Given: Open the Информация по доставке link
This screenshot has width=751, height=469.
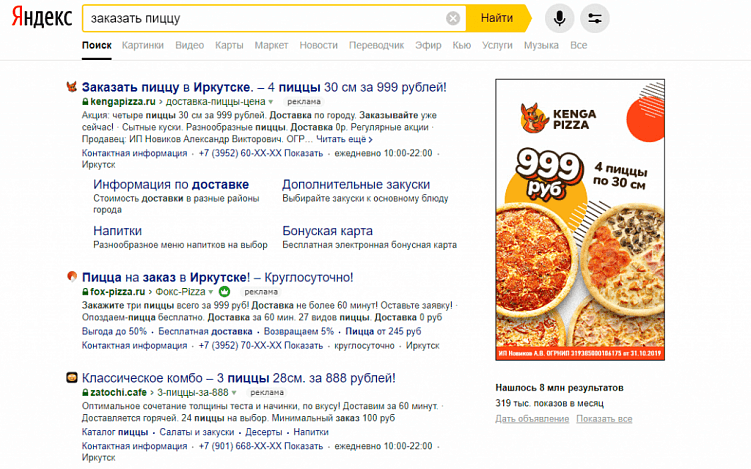Looking at the screenshot, I should [x=170, y=185].
